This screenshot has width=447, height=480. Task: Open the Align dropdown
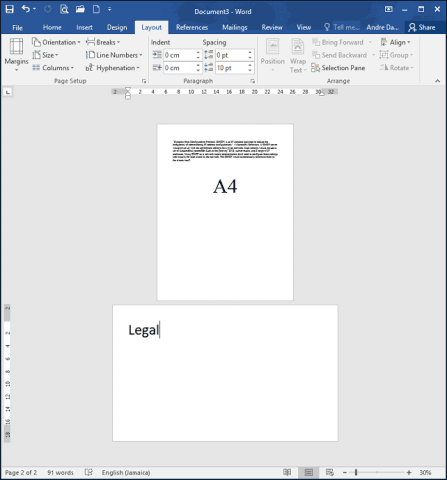[396, 42]
